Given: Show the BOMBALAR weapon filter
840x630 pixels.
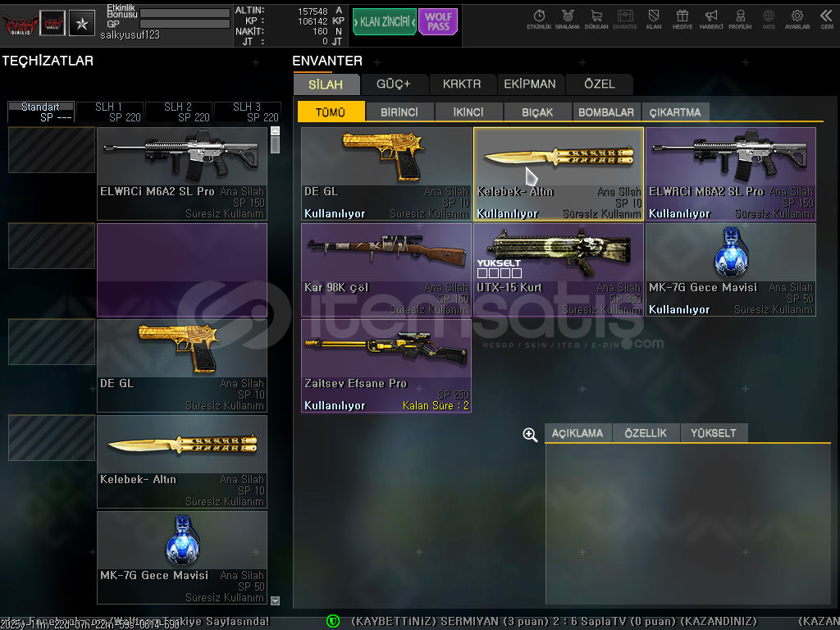Looking at the screenshot, I should tap(605, 112).
